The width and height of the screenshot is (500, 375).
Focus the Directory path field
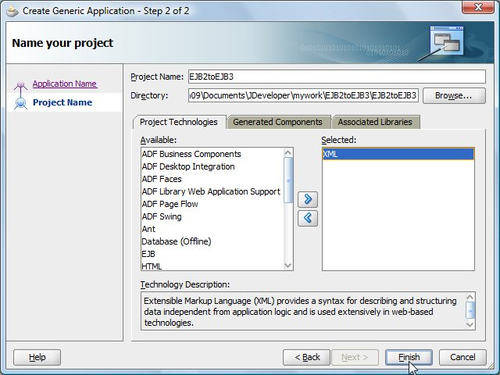[x=303, y=96]
